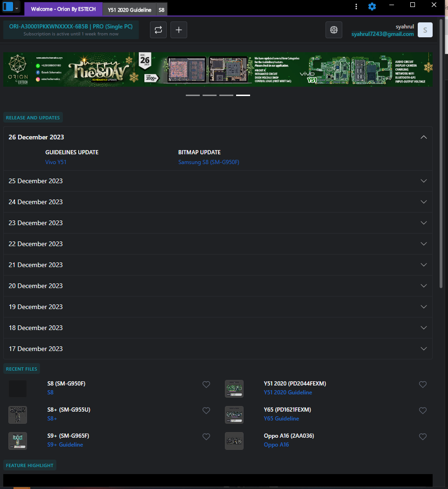Click the Y51 2020 board thumbnail
The height and width of the screenshot is (489, 448).
[234, 389]
